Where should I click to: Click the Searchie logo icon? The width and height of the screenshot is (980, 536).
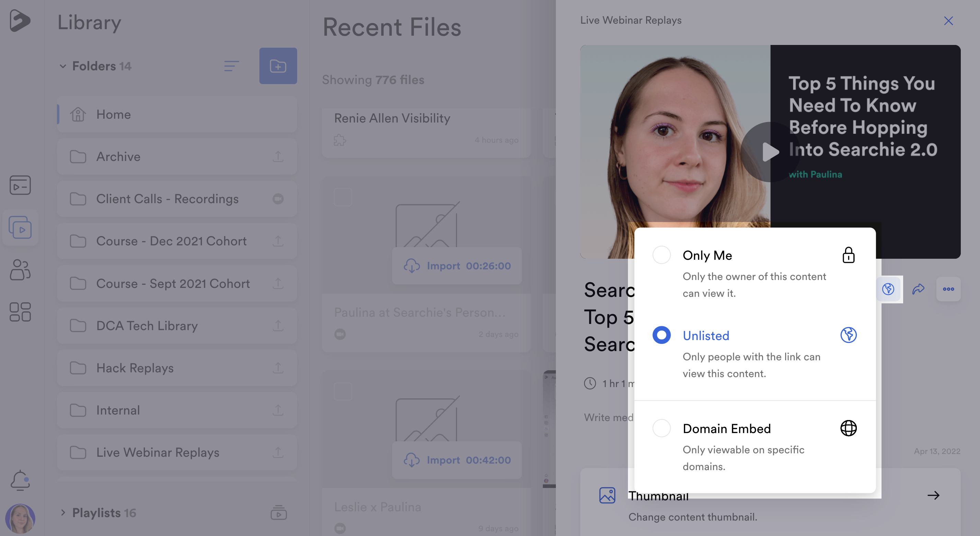[x=20, y=21]
